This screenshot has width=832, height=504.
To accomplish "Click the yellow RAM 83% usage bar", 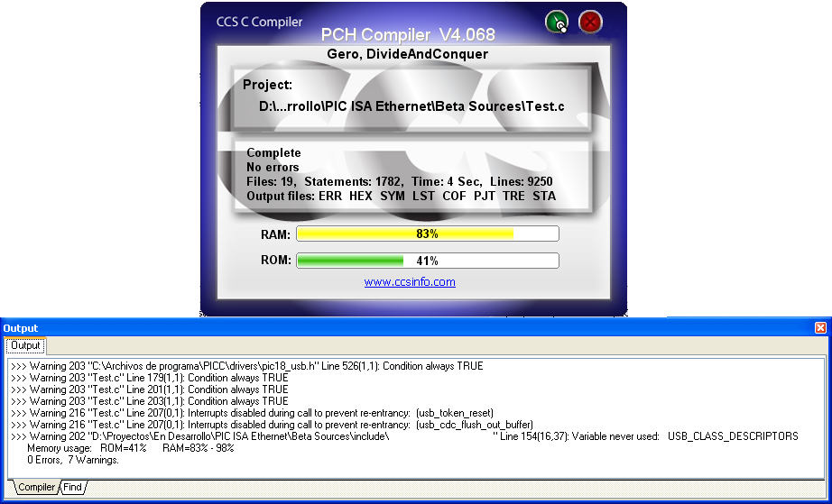I will (x=428, y=234).
